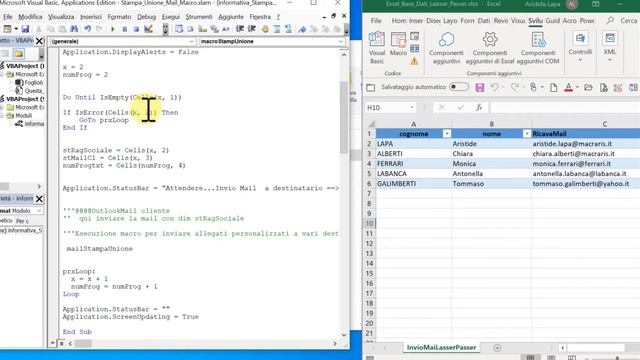Expand the XML dropdown in ribbon
The image size is (640, 360).
[610, 60]
